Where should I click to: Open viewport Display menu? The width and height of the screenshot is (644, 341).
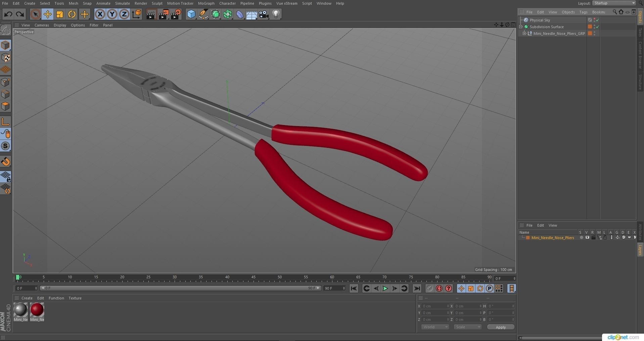pyautogui.click(x=60, y=25)
